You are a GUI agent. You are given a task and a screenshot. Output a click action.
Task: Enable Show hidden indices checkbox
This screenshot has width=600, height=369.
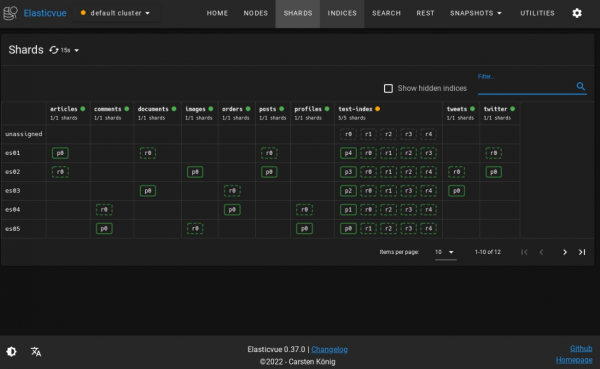click(388, 88)
